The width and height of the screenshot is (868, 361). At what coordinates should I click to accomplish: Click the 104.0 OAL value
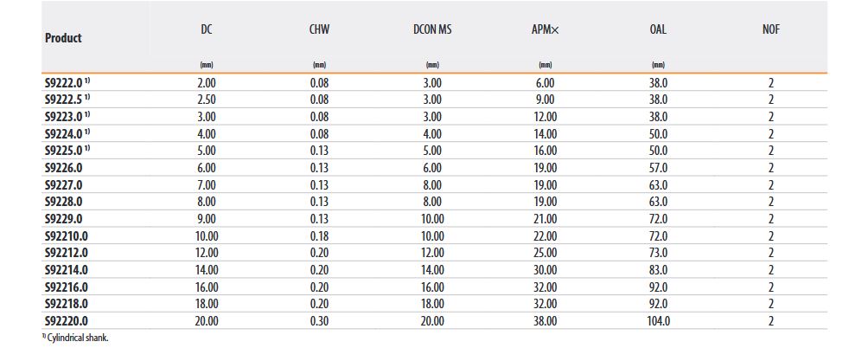tap(658, 320)
